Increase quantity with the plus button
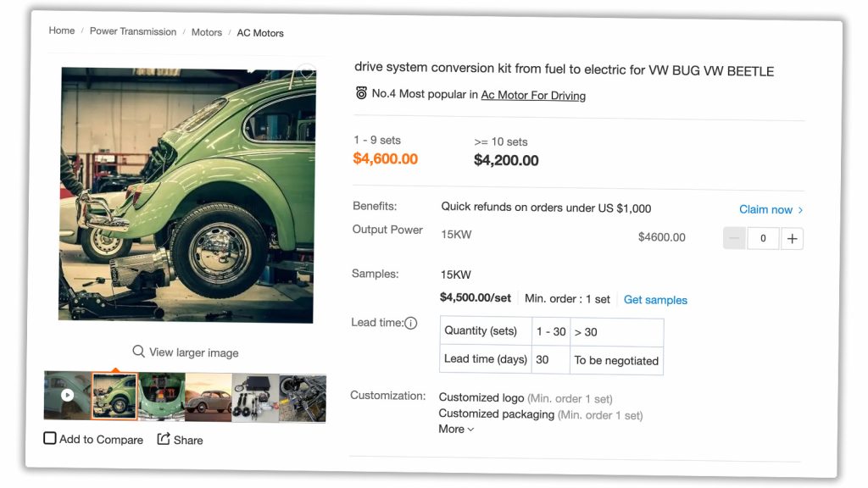The height and width of the screenshot is (488, 868). coord(792,238)
